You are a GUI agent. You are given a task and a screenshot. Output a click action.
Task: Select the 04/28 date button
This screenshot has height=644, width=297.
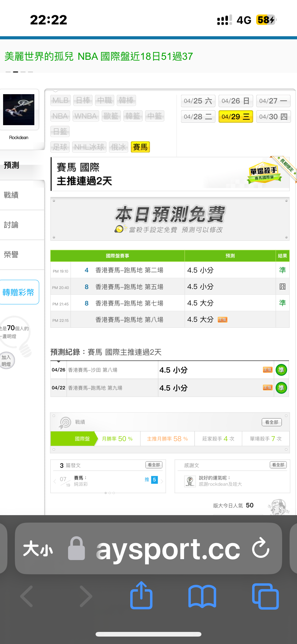[x=198, y=117]
